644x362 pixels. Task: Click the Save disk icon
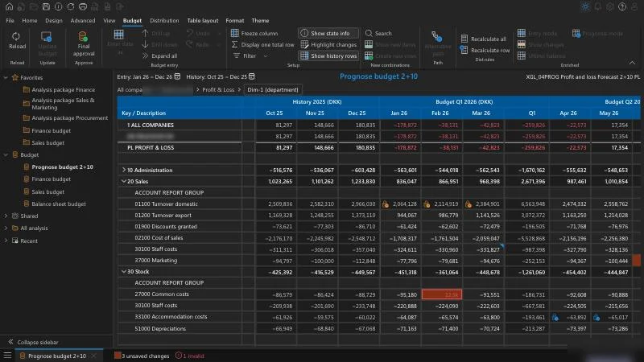(x=46, y=6)
